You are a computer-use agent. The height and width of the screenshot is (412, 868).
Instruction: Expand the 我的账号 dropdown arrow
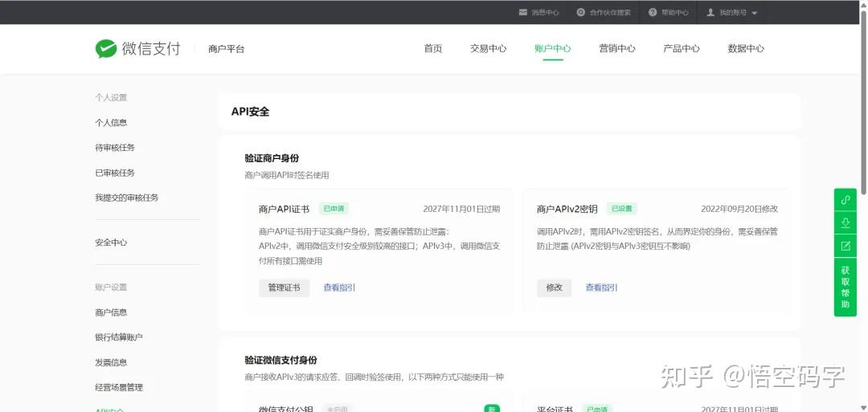pos(755,13)
